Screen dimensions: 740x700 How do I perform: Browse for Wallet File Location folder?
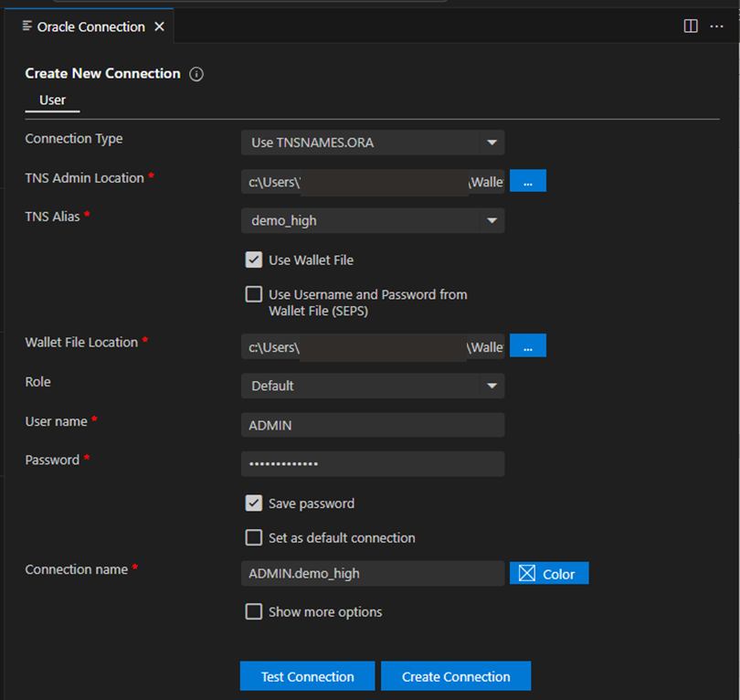527,347
